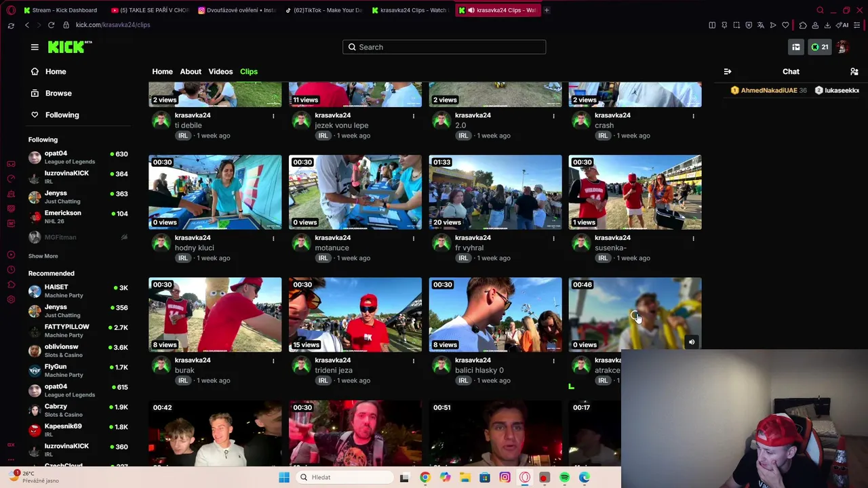Go to Browse in the Kick sidebar
The width and height of the screenshot is (868, 488).
tap(52, 93)
